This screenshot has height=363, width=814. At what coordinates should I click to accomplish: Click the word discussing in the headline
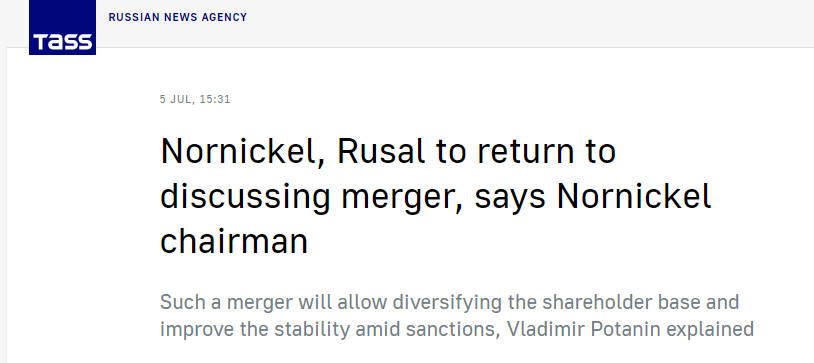(x=245, y=198)
